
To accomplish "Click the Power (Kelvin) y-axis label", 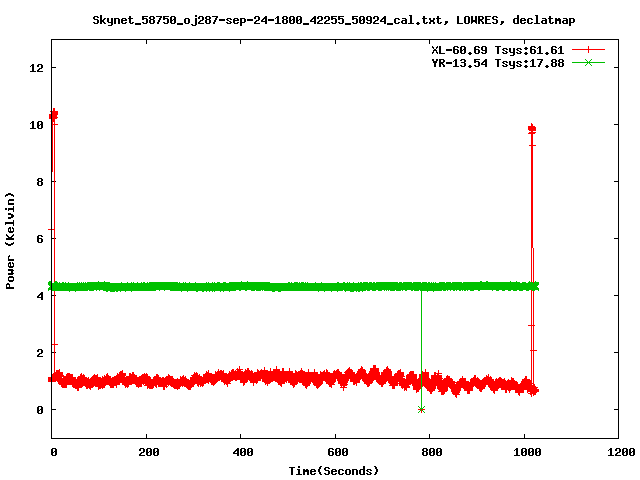I will [x=10, y=241].
